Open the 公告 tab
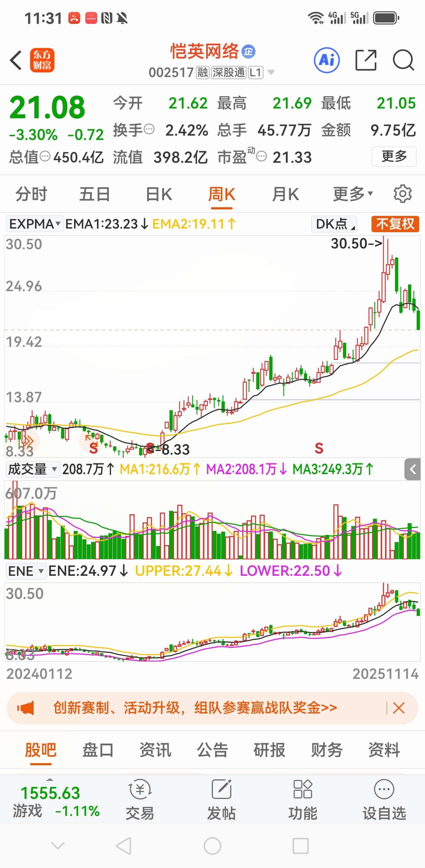425x868 pixels. [212, 750]
